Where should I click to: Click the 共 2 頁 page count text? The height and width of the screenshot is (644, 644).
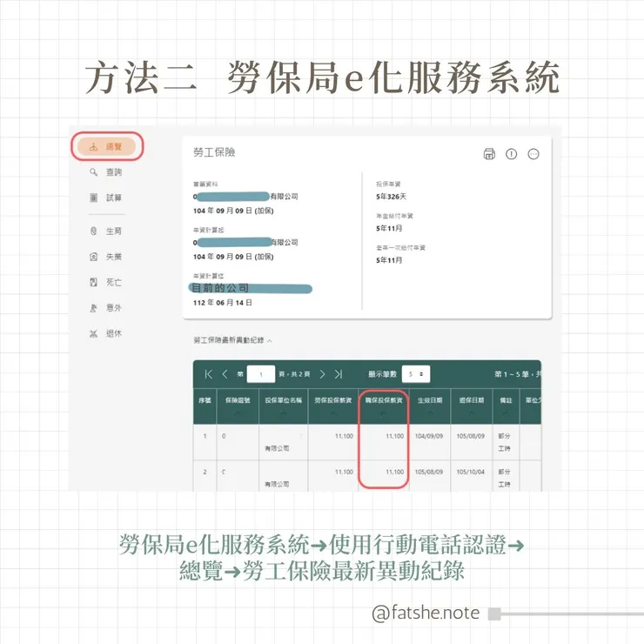pyautogui.click(x=300, y=374)
